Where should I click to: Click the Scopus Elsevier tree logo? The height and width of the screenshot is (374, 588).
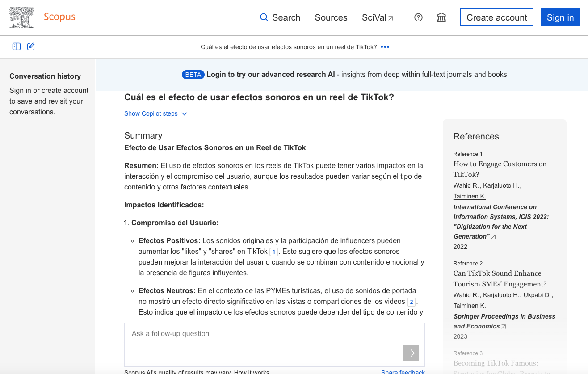pos(21,18)
